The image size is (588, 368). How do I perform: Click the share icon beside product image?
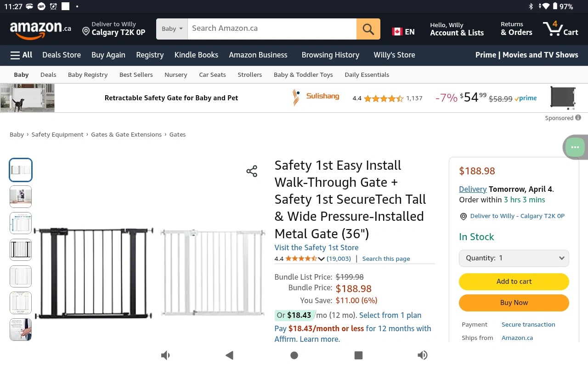[252, 172]
